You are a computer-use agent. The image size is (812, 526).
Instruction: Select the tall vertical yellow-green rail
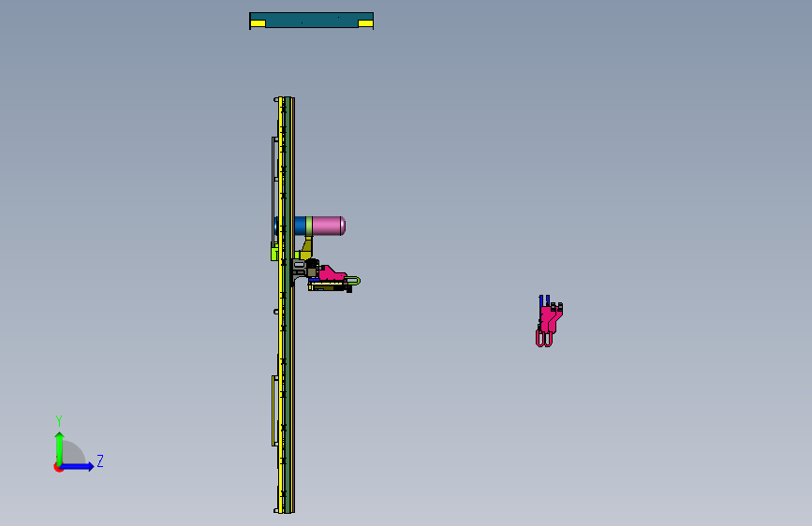(286, 305)
